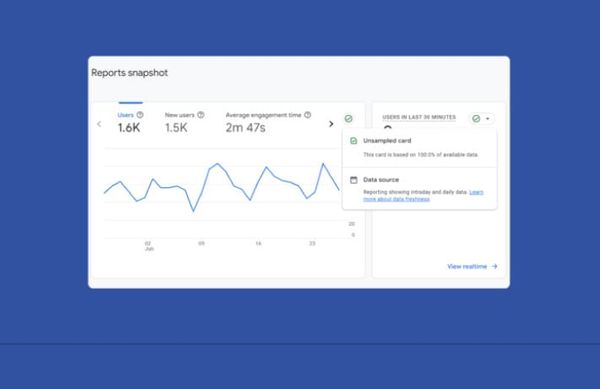
Task: Open the View realtime link
Action: 467,266
